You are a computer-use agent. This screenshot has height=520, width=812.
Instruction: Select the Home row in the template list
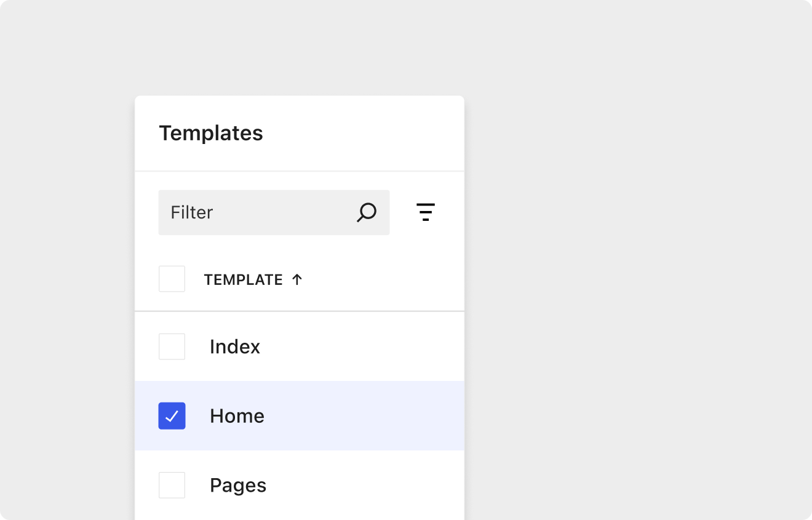(277, 415)
